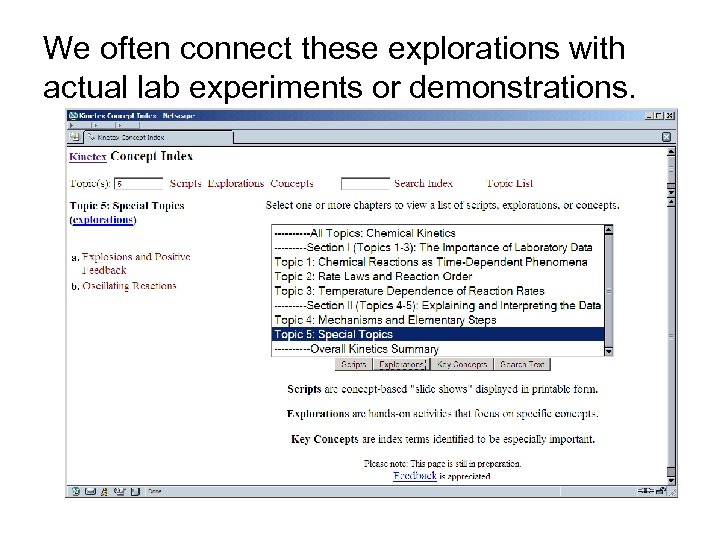Click the Search Index link

coord(423,183)
